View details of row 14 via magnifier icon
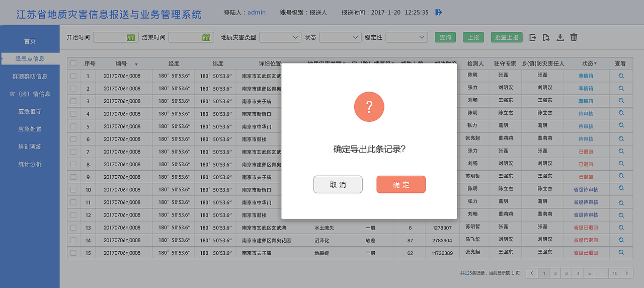644x288 pixels. tap(621, 240)
